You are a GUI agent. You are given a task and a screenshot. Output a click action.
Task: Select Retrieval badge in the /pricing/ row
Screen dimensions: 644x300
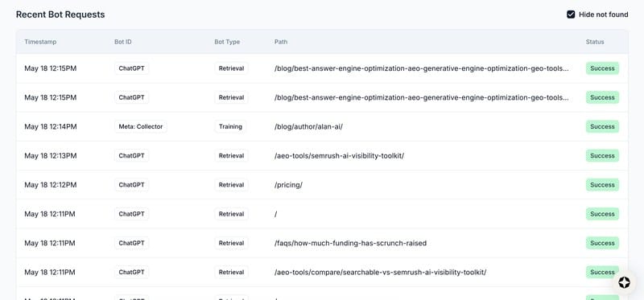(231, 185)
